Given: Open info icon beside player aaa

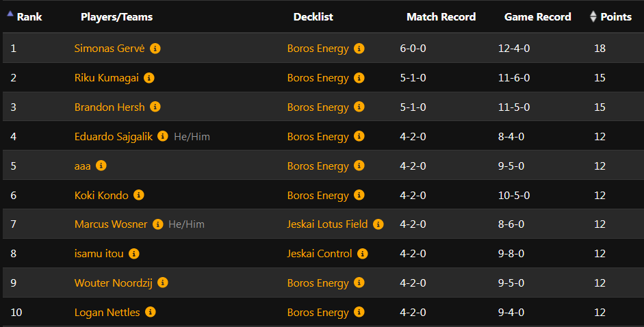Looking at the screenshot, I should coord(101,166).
